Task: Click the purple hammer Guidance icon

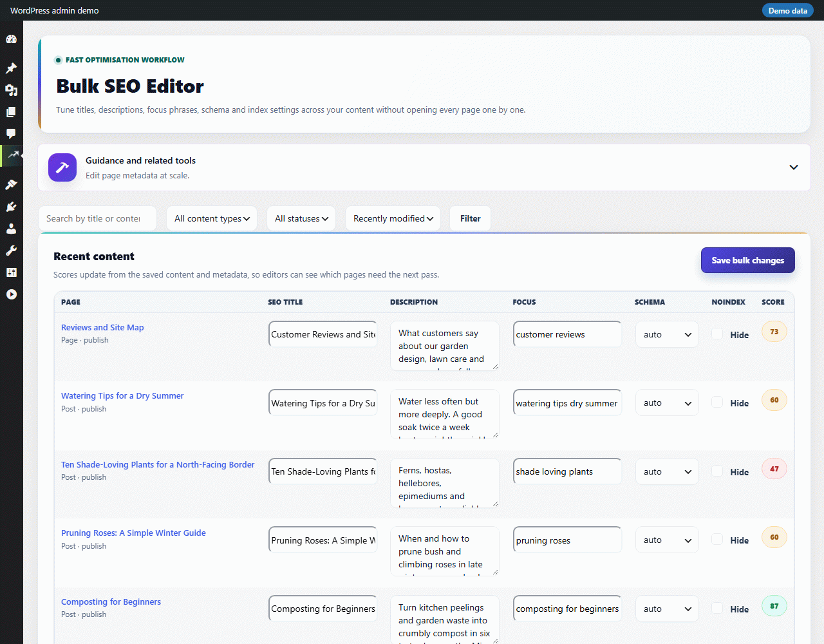Action: click(62, 167)
